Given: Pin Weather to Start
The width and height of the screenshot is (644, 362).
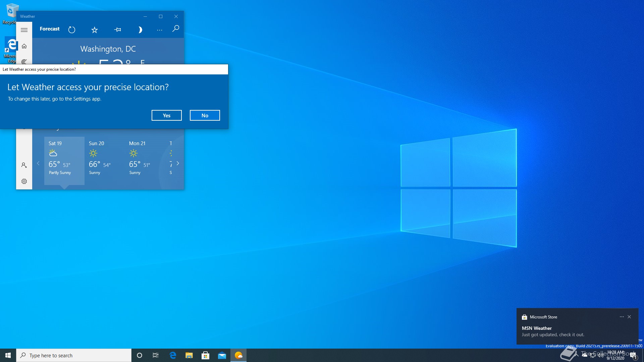Looking at the screenshot, I should click(x=117, y=30).
